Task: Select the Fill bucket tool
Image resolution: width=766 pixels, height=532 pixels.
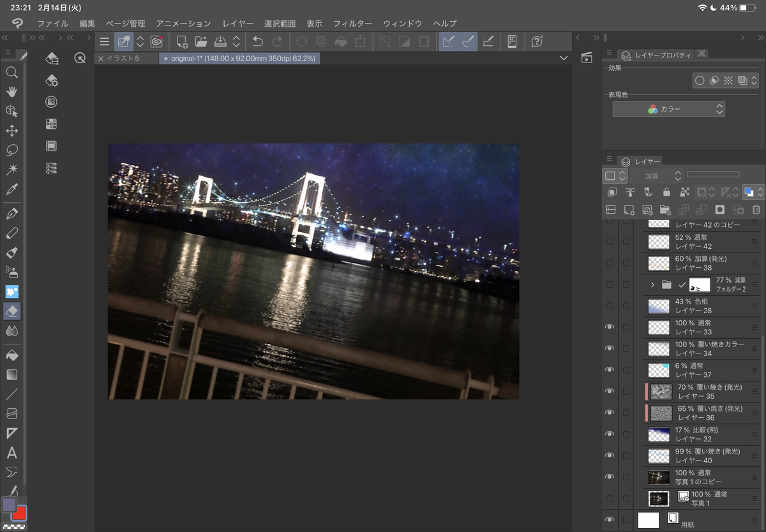Action: [x=11, y=355]
